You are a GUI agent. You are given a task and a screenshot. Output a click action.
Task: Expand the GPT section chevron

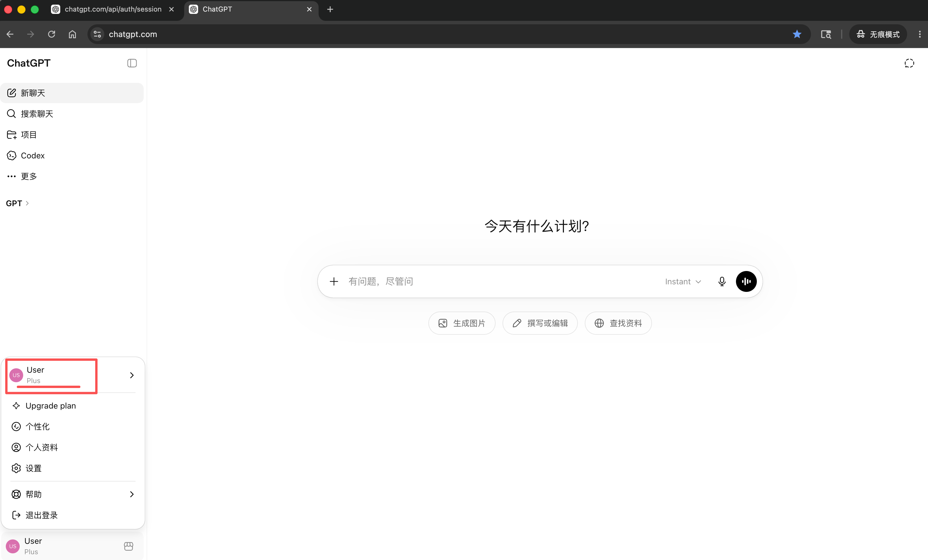coord(27,203)
